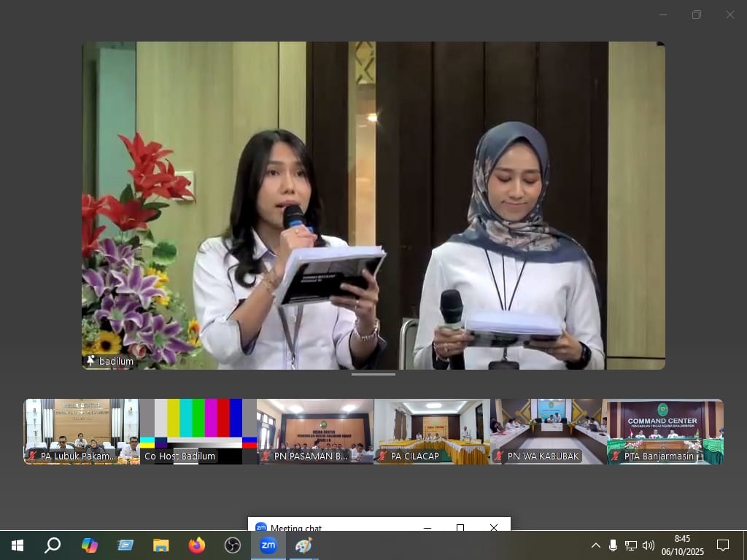The width and height of the screenshot is (747, 560).
Task: Select the PA Lubuk Pakam video thumbnail
Action: pyautogui.click(x=82, y=431)
